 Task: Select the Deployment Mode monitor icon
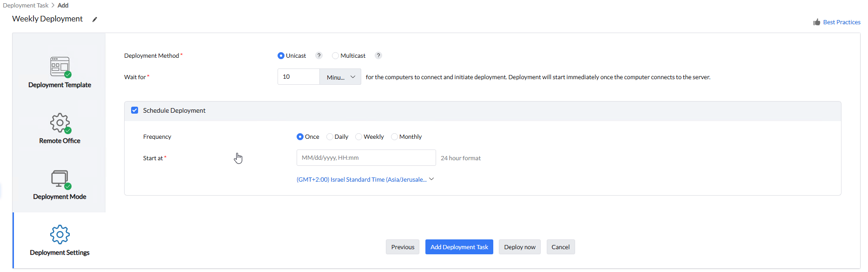[60, 178]
